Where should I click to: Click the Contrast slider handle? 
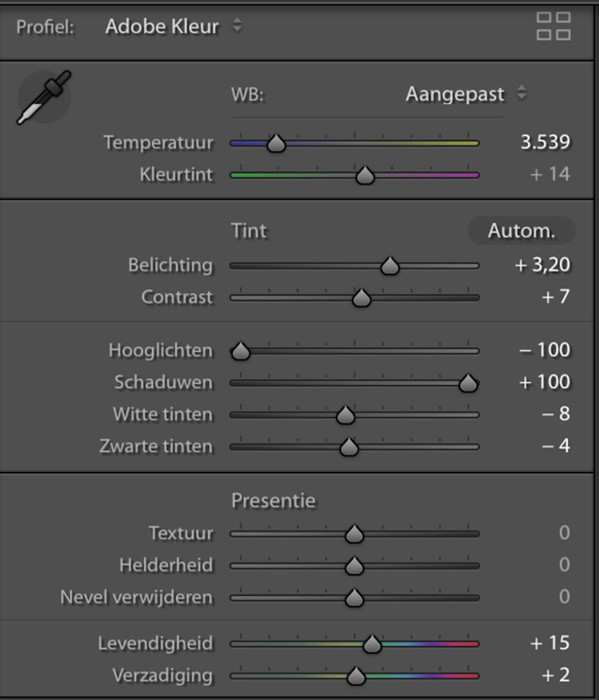(361, 298)
